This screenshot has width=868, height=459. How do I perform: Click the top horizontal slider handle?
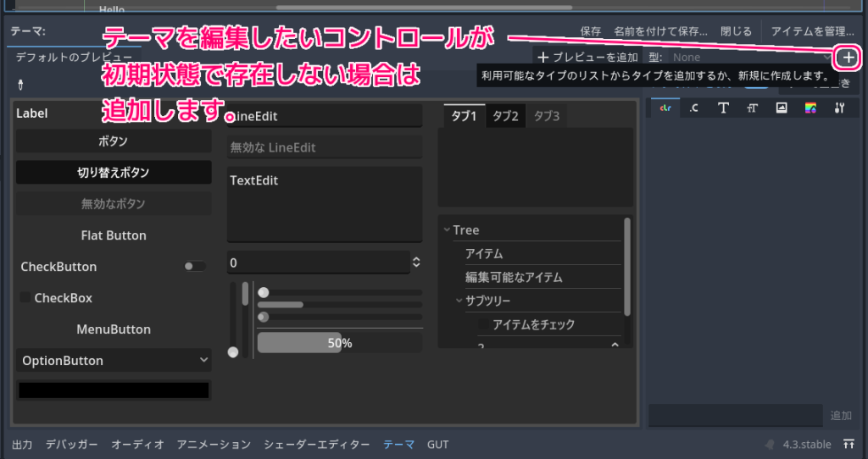264,292
